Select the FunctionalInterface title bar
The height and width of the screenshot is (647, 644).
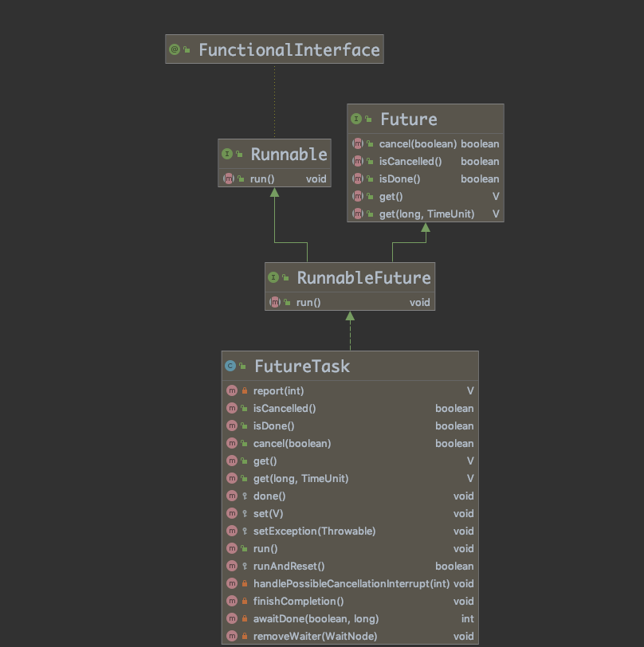[274, 49]
